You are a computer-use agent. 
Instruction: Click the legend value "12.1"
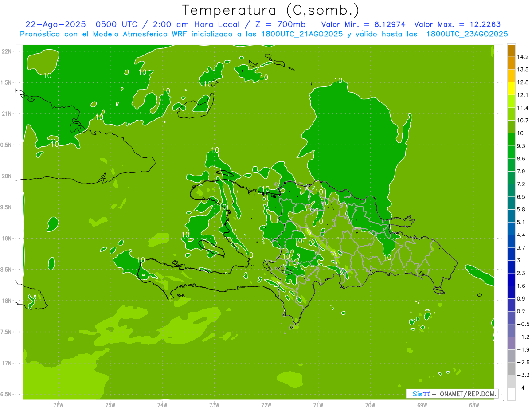pos(523,95)
